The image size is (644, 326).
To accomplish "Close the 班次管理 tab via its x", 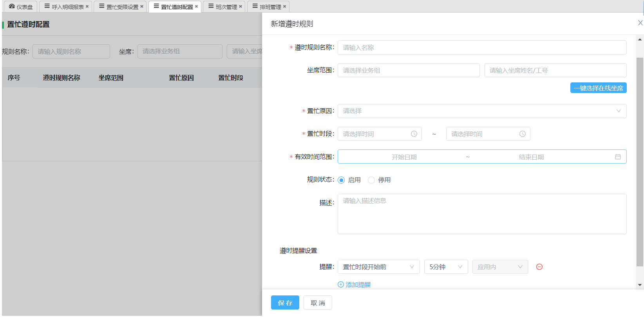I will click(241, 7).
